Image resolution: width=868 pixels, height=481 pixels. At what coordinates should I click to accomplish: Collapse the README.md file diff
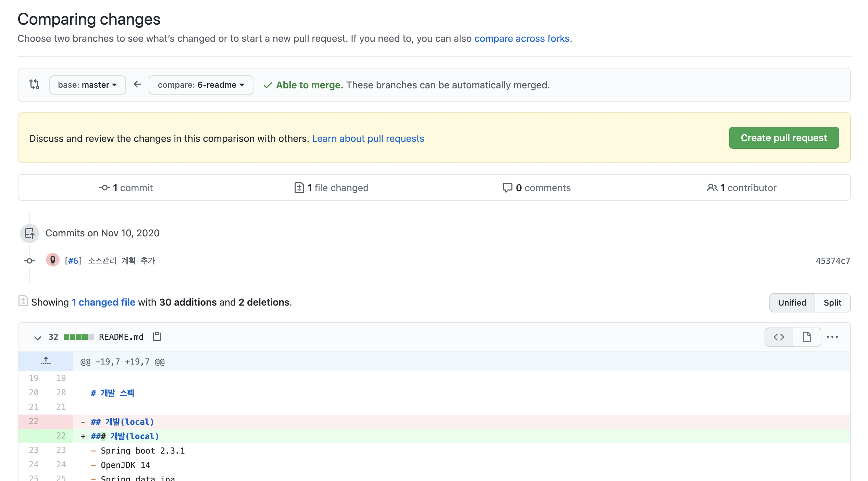click(x=38, y=338)
